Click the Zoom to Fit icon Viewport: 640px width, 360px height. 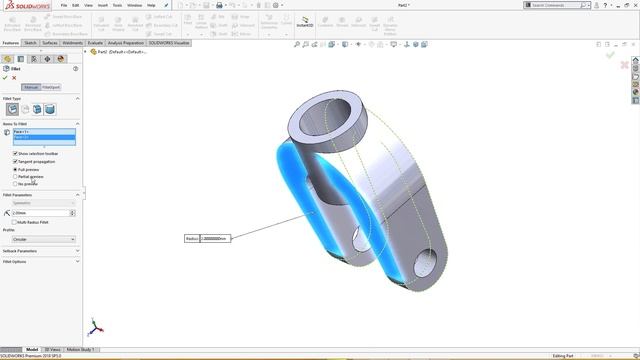(297, 44)
